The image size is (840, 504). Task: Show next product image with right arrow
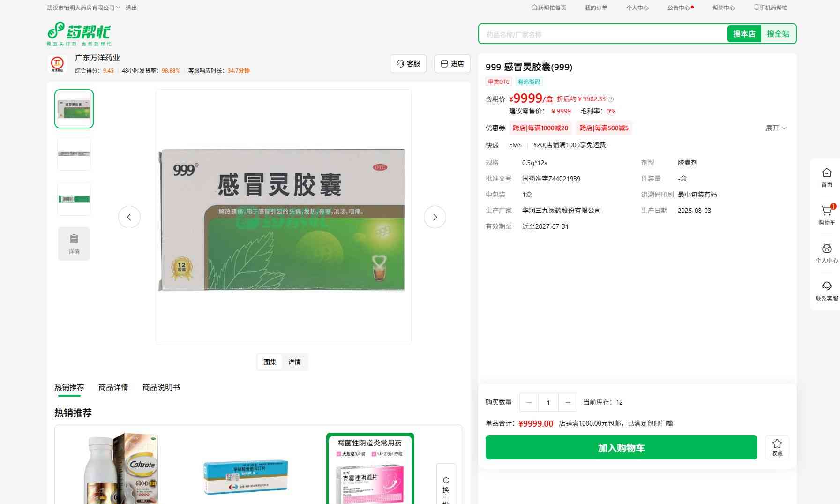pos(435,217)
